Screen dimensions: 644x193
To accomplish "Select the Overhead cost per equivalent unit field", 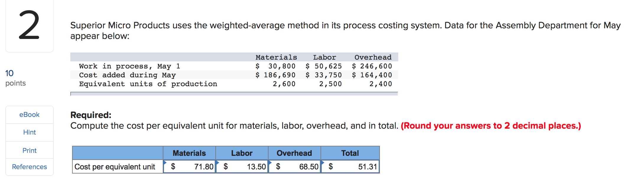I will pyautogui.click(x=295, y=167).
